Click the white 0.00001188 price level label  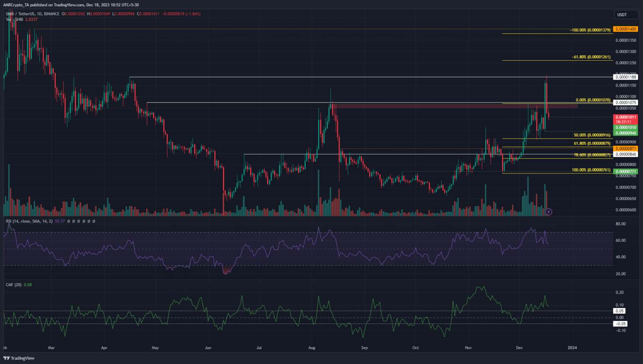tap(625, 77)
